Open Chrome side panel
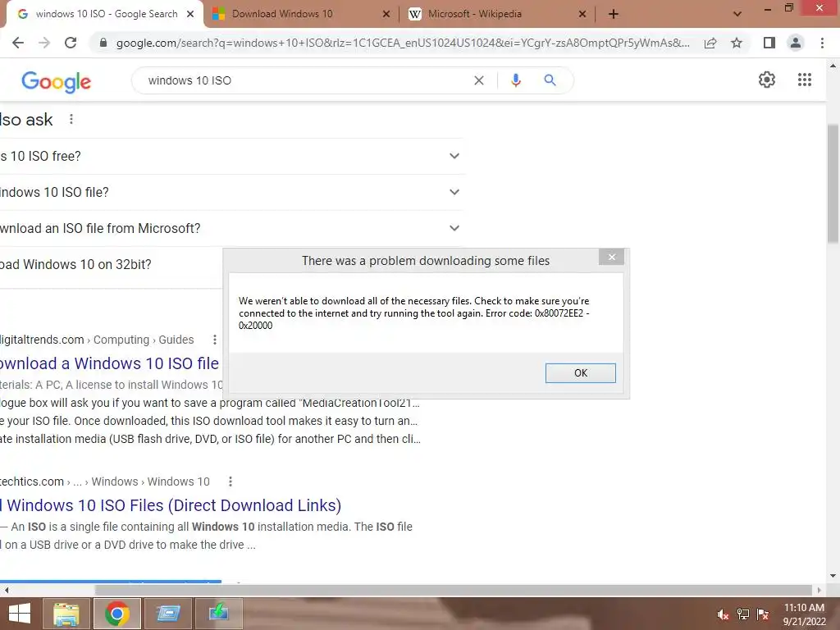This screenshot has width=840, height=630. pos(769,43)
